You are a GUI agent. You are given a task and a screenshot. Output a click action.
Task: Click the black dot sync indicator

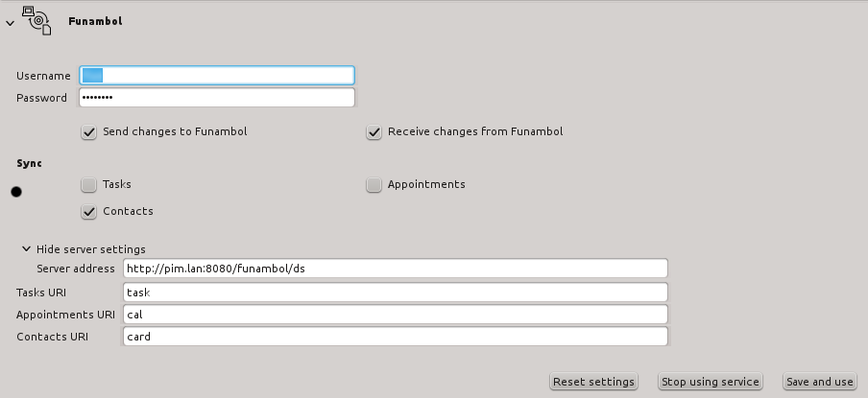16,192
